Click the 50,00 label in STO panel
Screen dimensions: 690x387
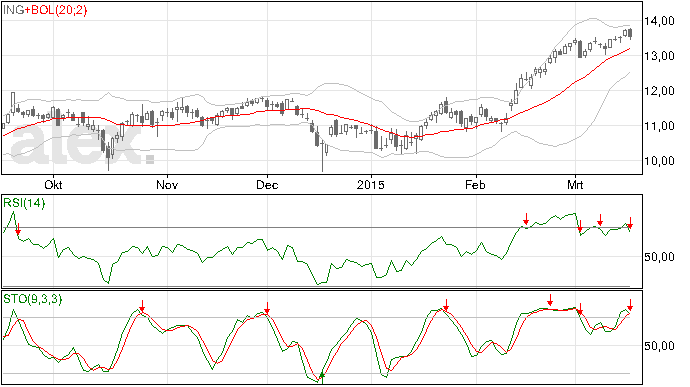[x=659, y=346]
